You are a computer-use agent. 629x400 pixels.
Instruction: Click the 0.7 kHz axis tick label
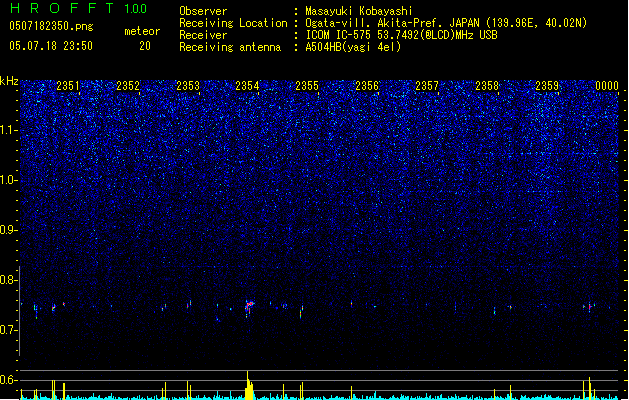tap(8, 330)
